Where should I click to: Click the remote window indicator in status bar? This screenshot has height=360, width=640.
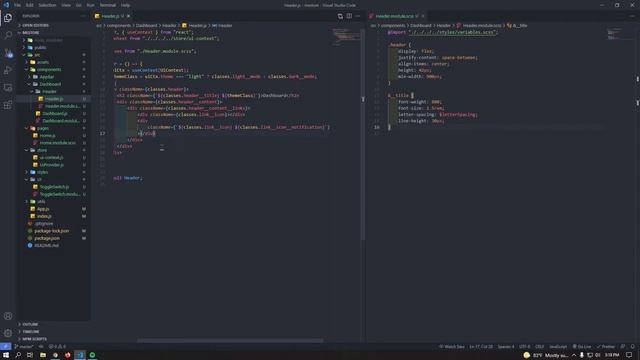click(5, 347)
